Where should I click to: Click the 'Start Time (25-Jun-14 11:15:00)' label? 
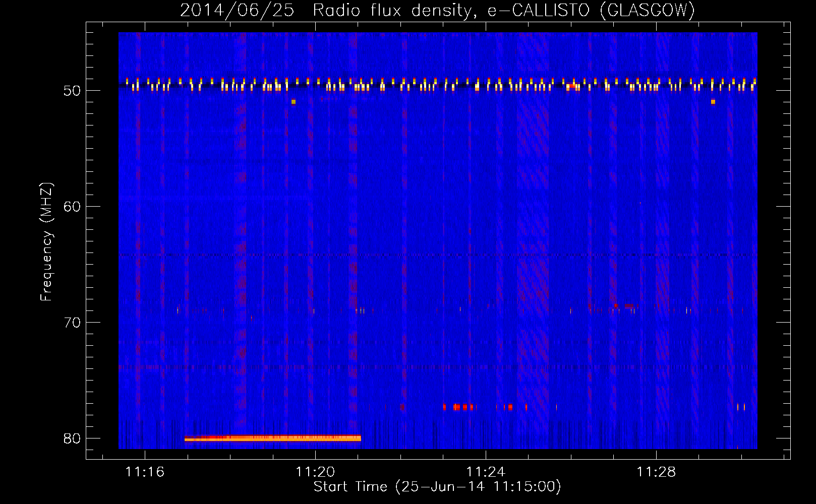pyautogui.click(x=437, y=487)
